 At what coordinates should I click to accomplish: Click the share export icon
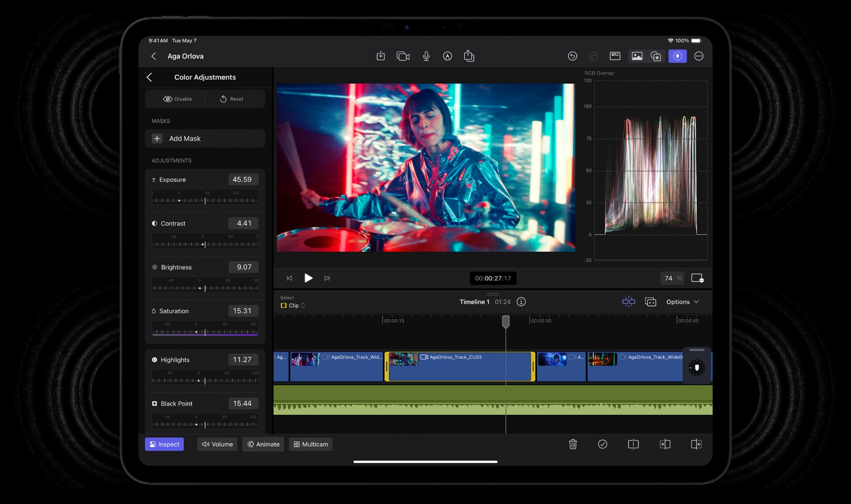click(469, 56)
